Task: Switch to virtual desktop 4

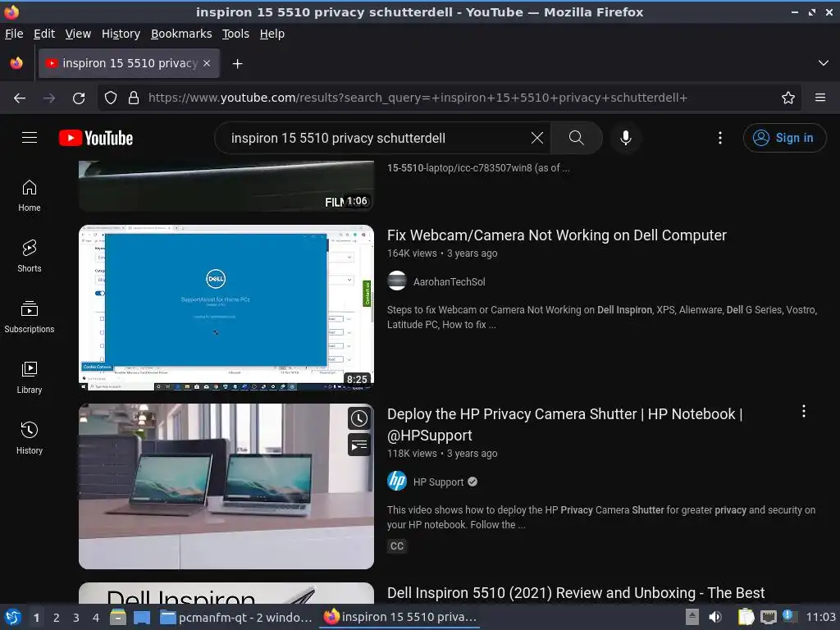Action: click(x=96, y=618)
